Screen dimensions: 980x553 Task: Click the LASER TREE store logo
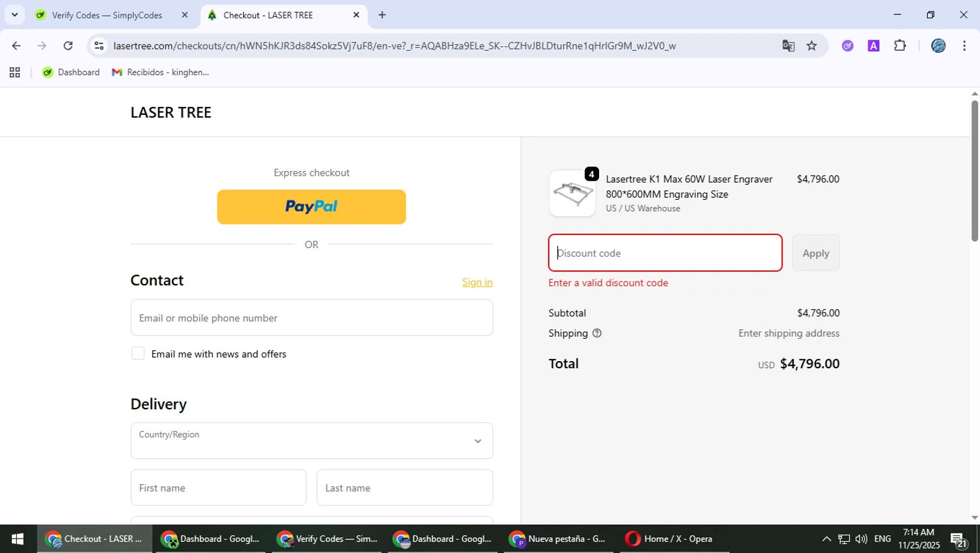pyautogui.click(x=171, y=112)
